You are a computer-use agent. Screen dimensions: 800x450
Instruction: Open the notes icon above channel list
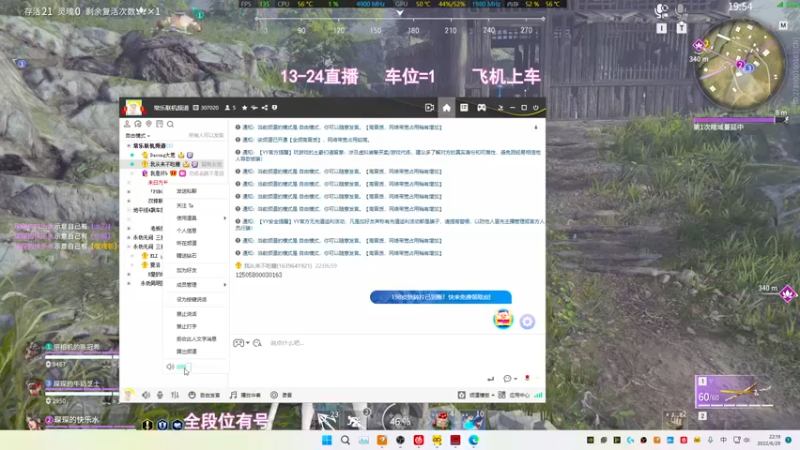coord(159,124)
